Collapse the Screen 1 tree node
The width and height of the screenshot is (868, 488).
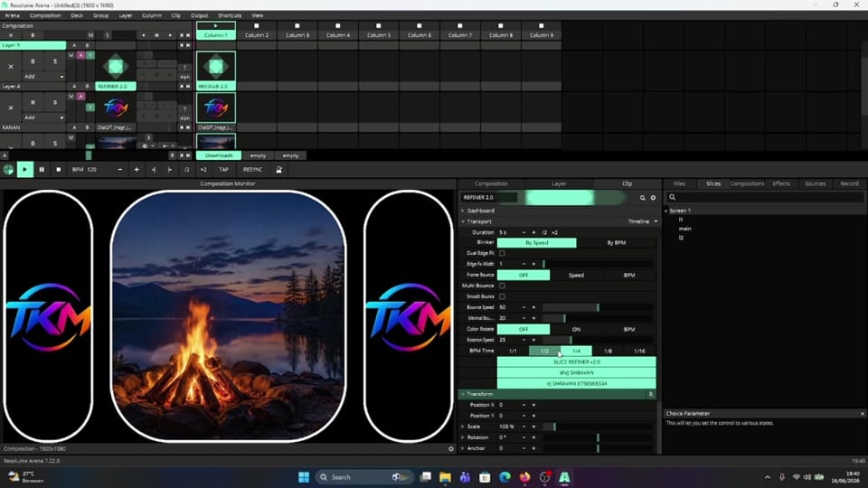[666, 211]
